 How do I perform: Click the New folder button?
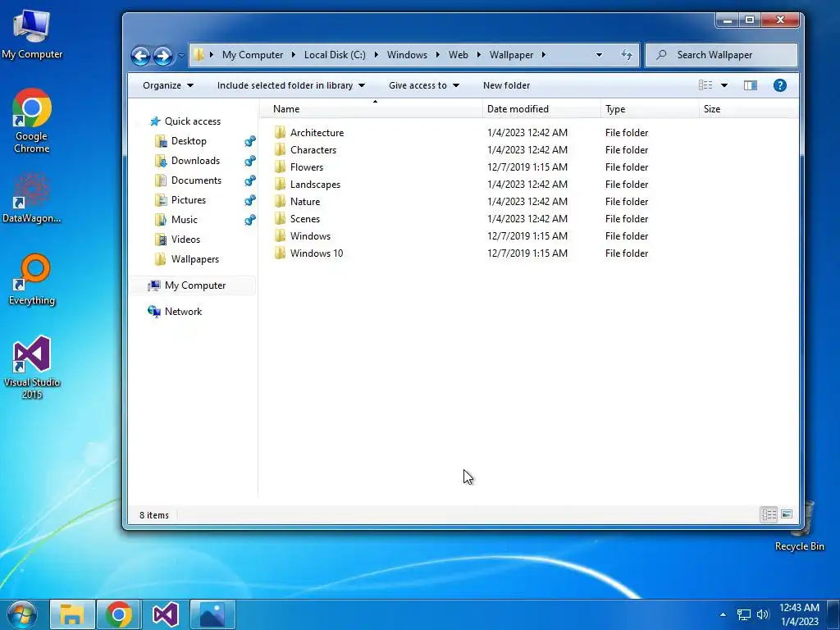pos(506,85)
